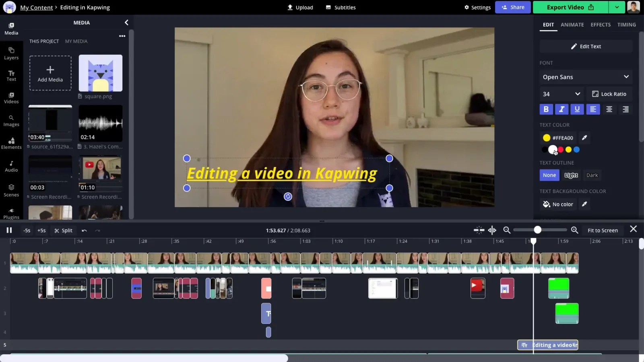Open the Elements panel
Image resolution: width=644 pixels, height=362 pixels.
(11, 144)
